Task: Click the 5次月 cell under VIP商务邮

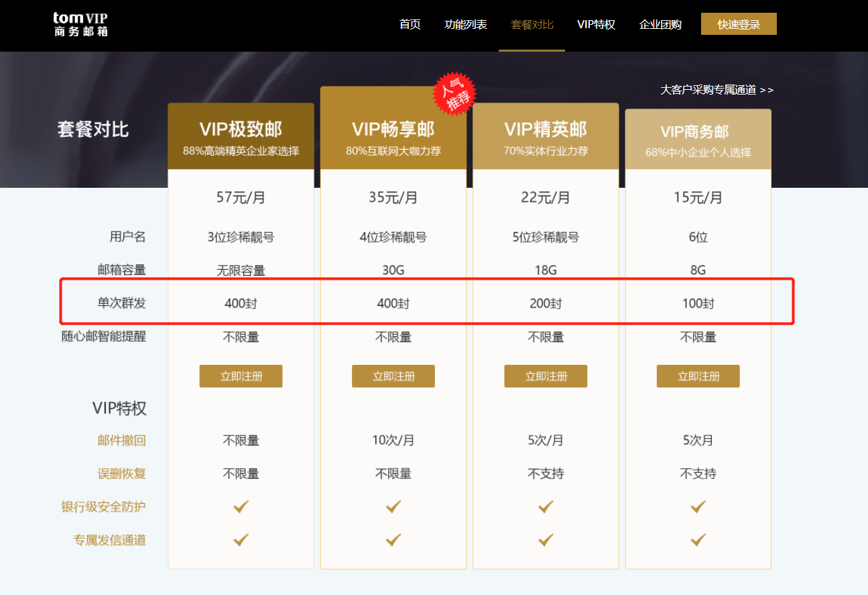Action: [698, 441]
